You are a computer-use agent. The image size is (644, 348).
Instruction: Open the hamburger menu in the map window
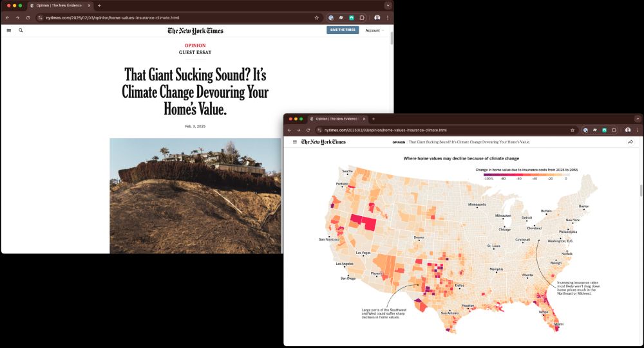(x=294, y=142)
